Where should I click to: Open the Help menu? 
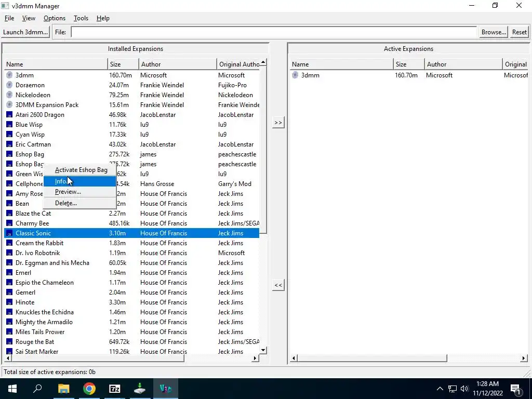103,18
